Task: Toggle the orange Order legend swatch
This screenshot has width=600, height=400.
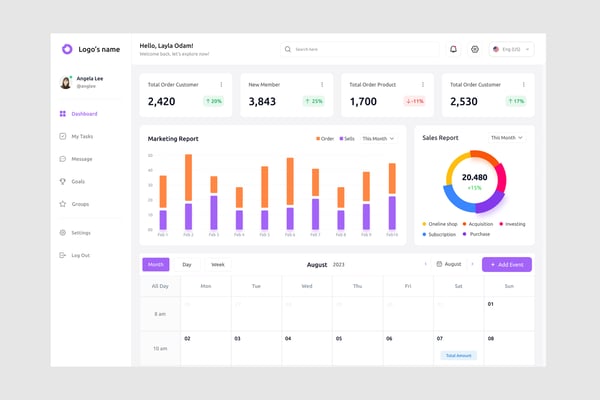Action: [318, 139]
